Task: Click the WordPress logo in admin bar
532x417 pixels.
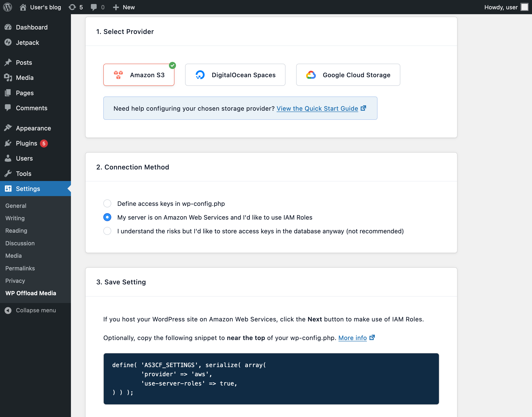Action: pyautogui.click(x=7, y=7)
